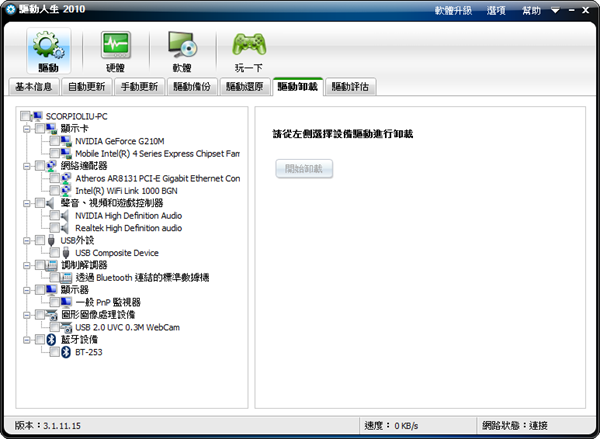The image size is (600, 439).
Task: Select the NVIDIA High Definition Audio row text
Action: pos(129,215)
